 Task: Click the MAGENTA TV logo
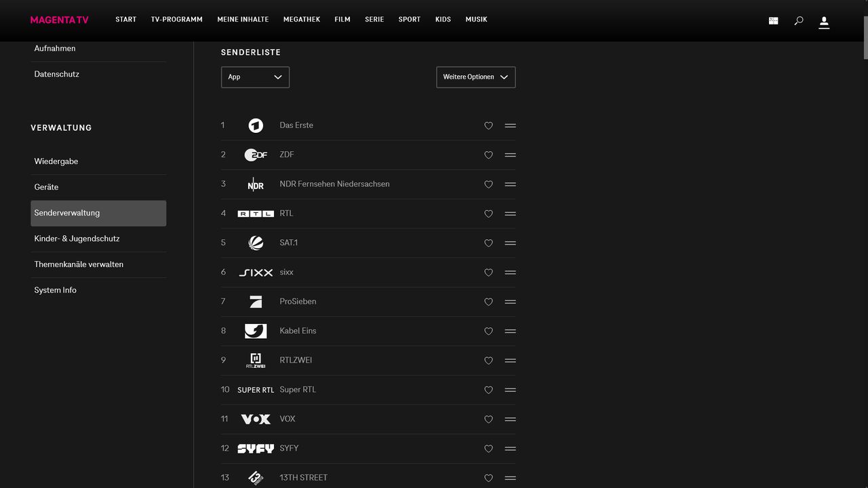60,20
